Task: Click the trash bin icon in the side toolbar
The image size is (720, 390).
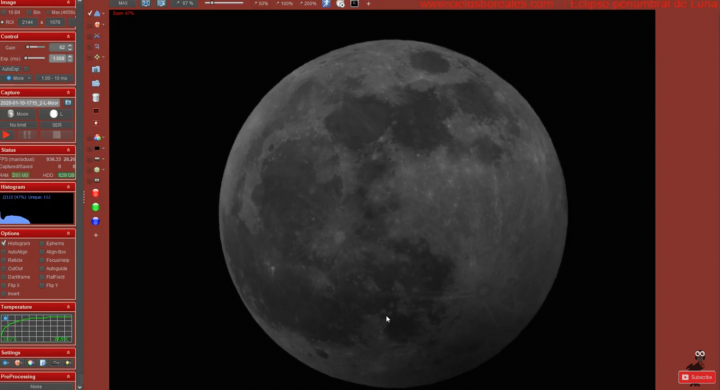Action: click(96, 97)
